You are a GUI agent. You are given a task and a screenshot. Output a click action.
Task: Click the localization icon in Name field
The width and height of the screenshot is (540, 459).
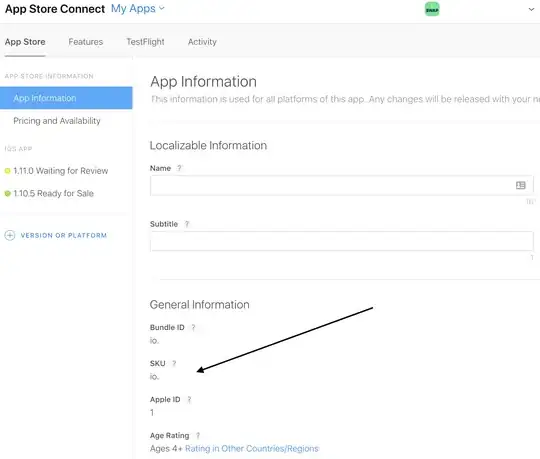[x=520, y=185]
